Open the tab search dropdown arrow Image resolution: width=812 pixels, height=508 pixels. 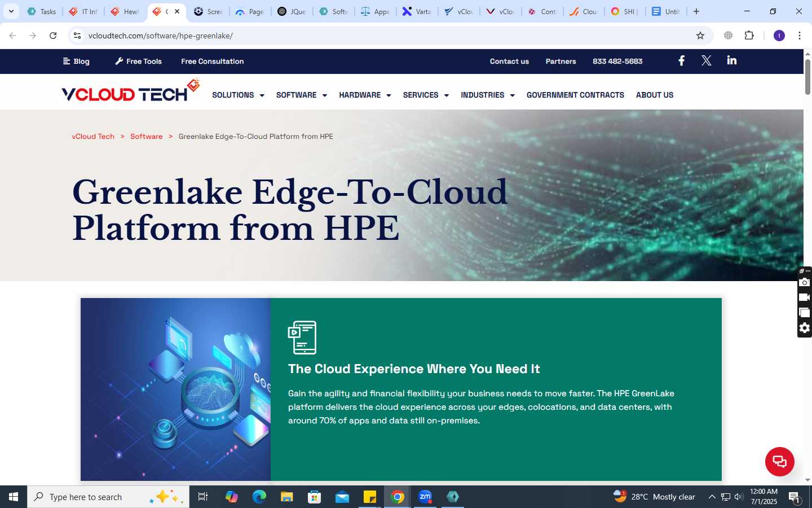click(11, 11)
